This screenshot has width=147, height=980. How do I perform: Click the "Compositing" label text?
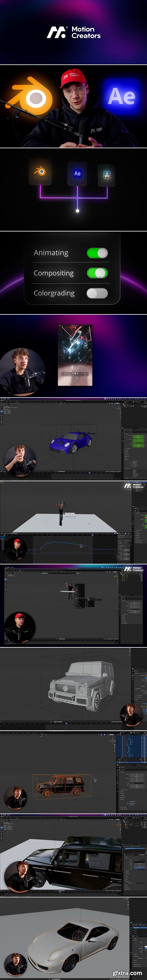coord(54,273)
